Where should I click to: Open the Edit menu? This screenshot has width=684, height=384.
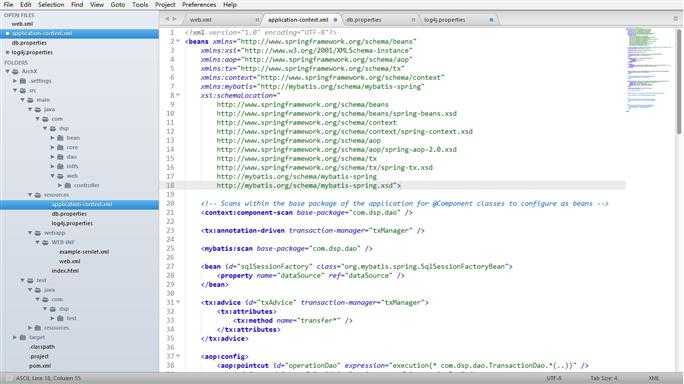(25, 5)
